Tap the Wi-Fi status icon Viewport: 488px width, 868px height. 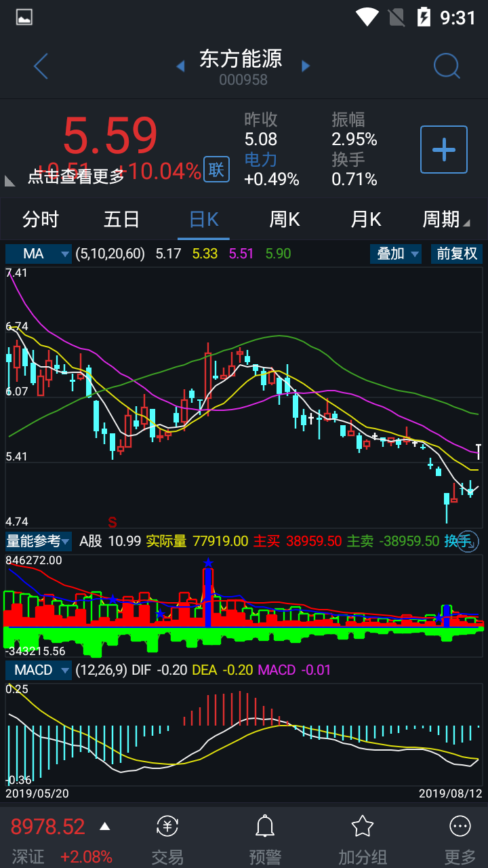pyautogui.click(x=367, y=17)
